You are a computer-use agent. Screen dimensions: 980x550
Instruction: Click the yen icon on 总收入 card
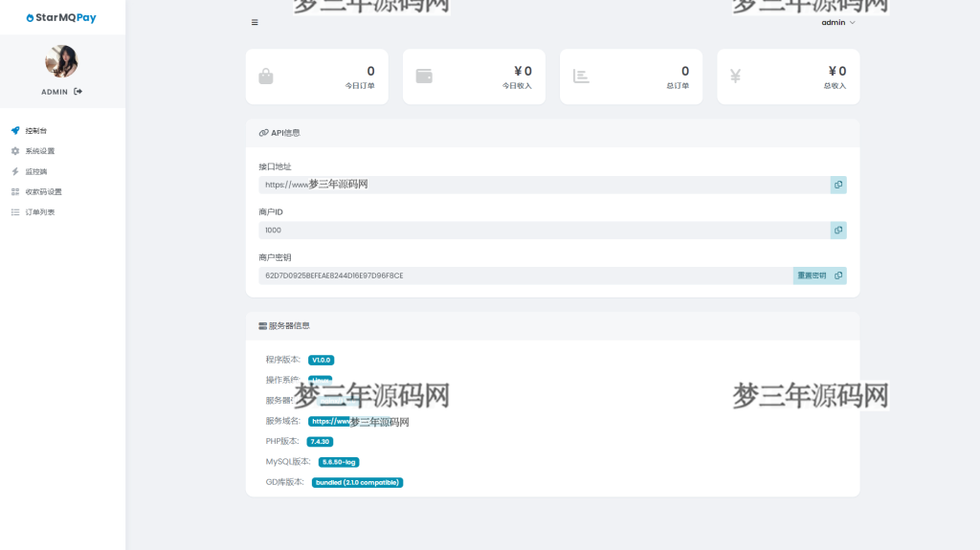tap(735, 77)
